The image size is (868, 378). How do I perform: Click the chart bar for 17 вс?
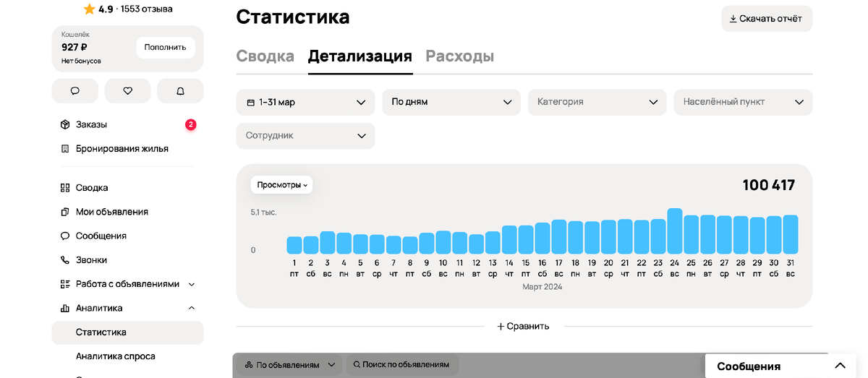(558, 237)
